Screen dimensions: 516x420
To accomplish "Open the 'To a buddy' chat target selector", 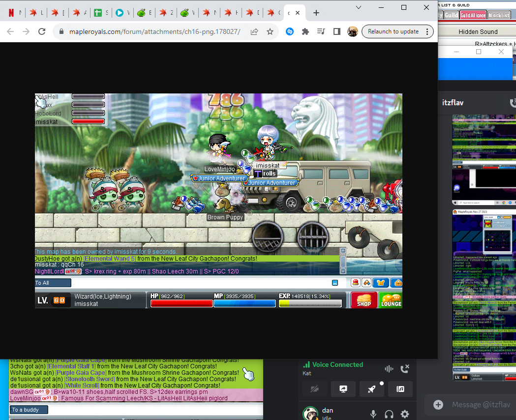I will 29,410.
